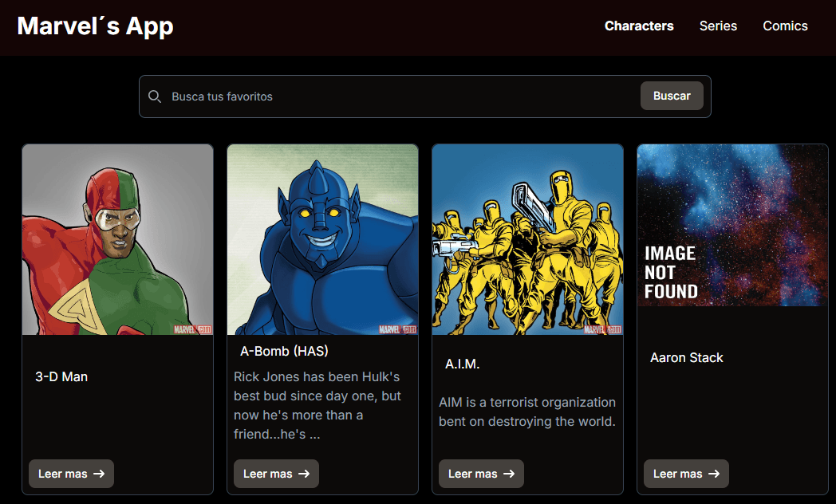Select the A-Bomb blue character image
836x504 pixels.
point(322,240)
